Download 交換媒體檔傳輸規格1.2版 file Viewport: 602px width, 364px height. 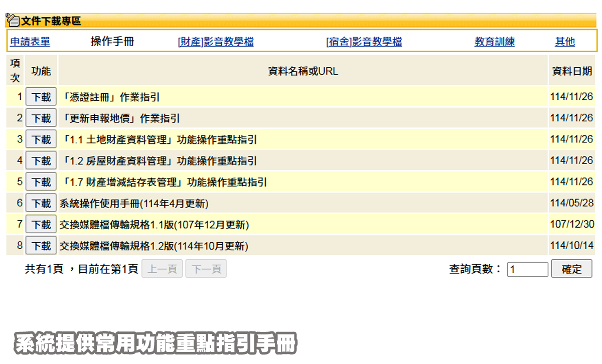point(41,246)
